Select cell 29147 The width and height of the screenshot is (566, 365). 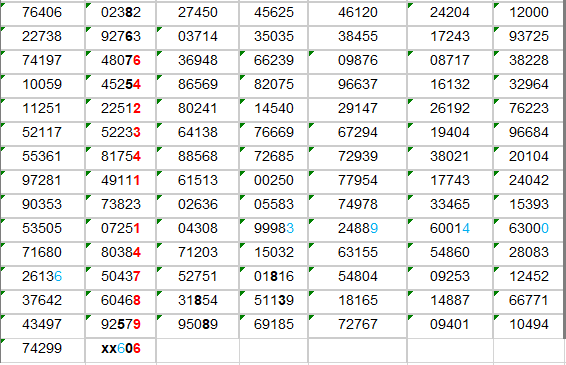coord(358,109)
